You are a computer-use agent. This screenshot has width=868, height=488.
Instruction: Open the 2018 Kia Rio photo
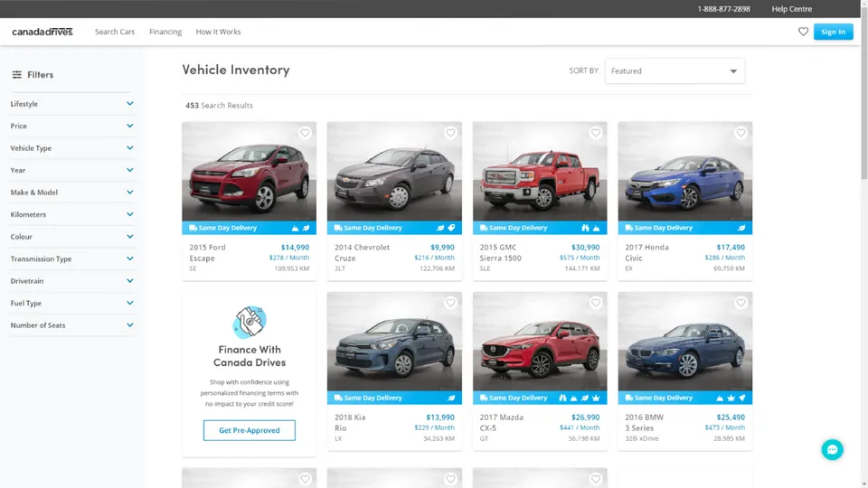pos(394,342)
